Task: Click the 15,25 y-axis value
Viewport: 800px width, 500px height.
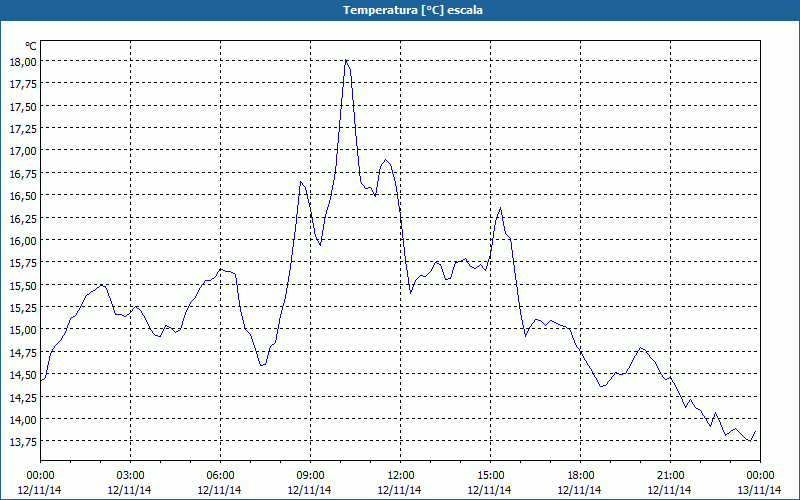Action: (23, 307)
